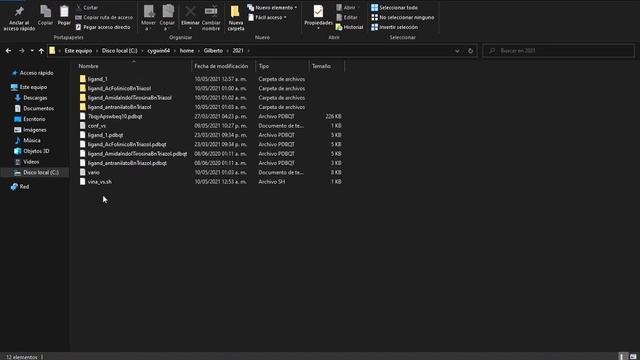This screenshot has height=360, width=640.
Task: Go up one folder level
Action: [41, 51]
